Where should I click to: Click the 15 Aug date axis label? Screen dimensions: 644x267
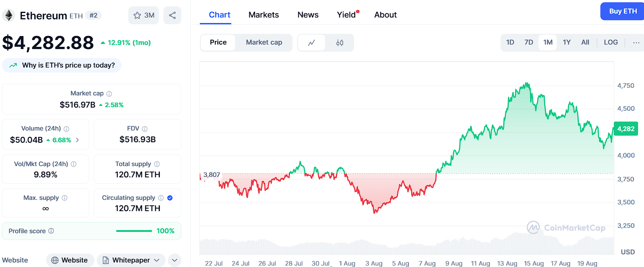(534, 263)
